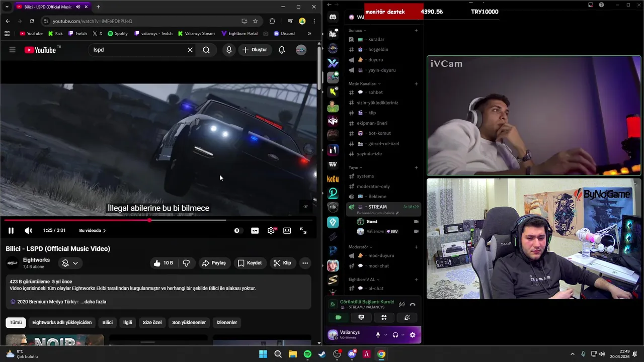Exit full screen with the player arrows icon
The width and height of the screenshot is (644, 362).
coord(303,230)
